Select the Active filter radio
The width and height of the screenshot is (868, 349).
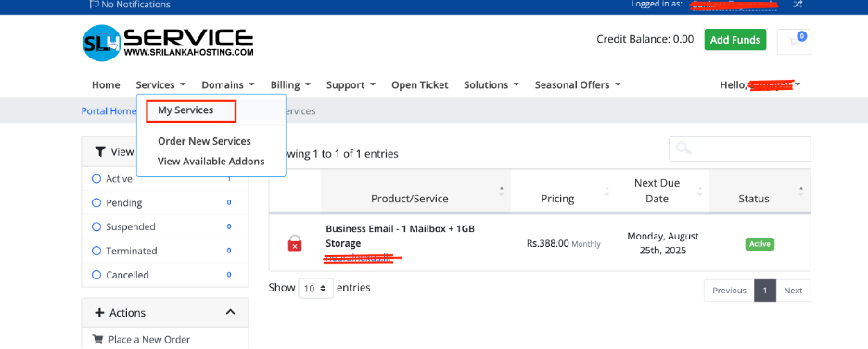96,179
